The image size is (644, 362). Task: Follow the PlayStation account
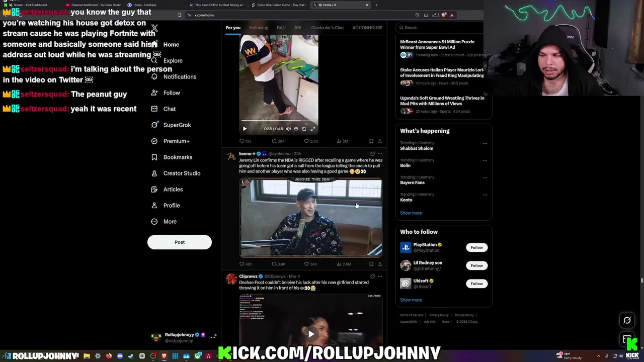click(x=476, y=247)
